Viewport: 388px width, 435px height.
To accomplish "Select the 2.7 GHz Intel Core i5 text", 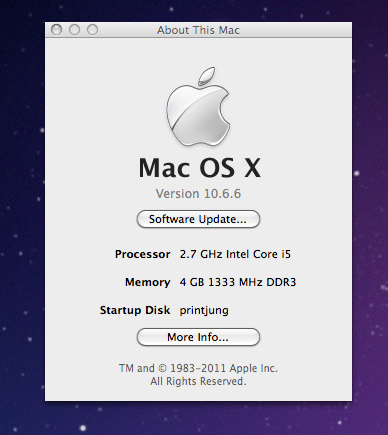I will [235, 254].
